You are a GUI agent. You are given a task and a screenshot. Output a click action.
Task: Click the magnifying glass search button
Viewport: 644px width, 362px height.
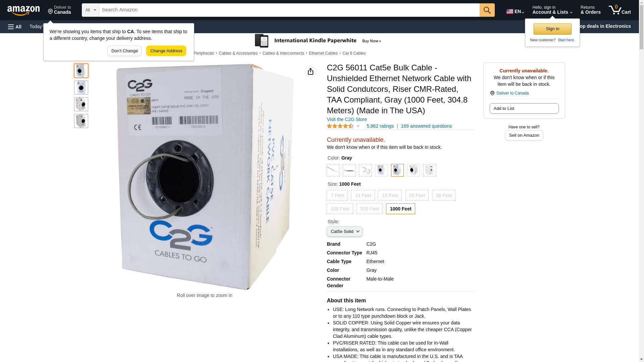tap(487, 10)
